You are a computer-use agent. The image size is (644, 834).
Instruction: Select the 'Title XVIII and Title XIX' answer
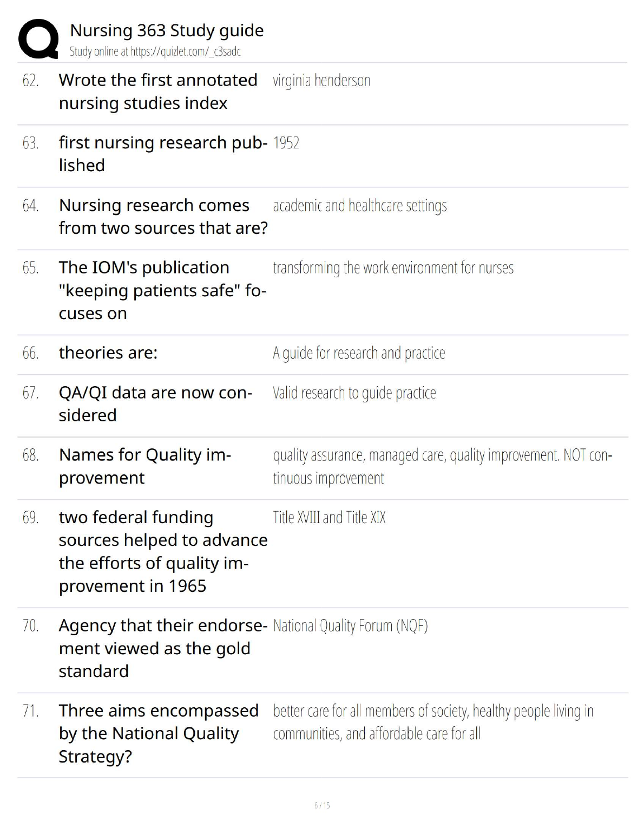click(x=329, y=518)
